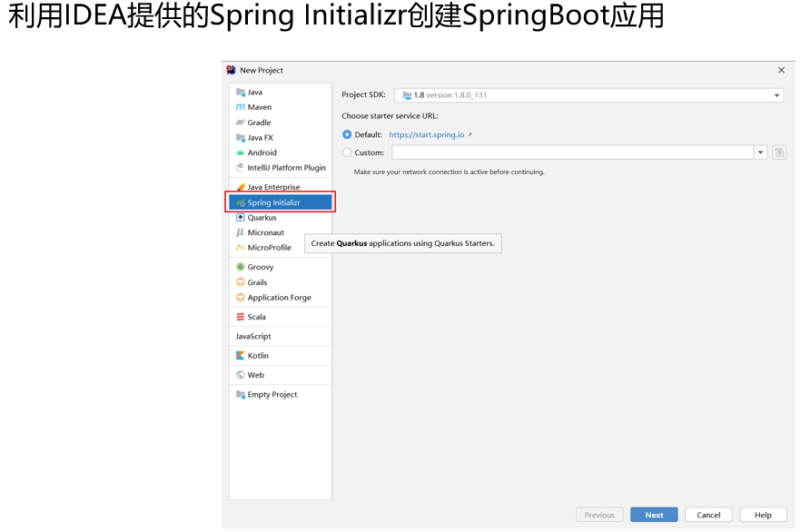801x532 pixels.
Task: Choose the Gradle project type
Action: 280,123
